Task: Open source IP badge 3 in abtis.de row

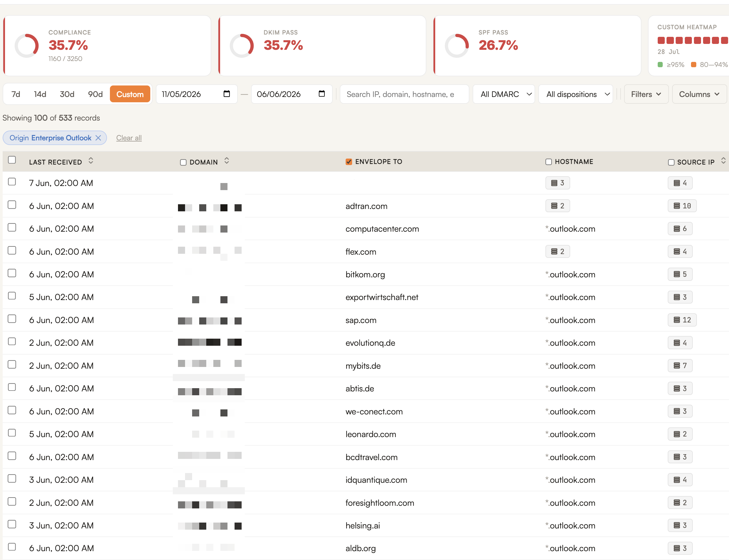Action: pyautogui.click(x=680, y=389)
